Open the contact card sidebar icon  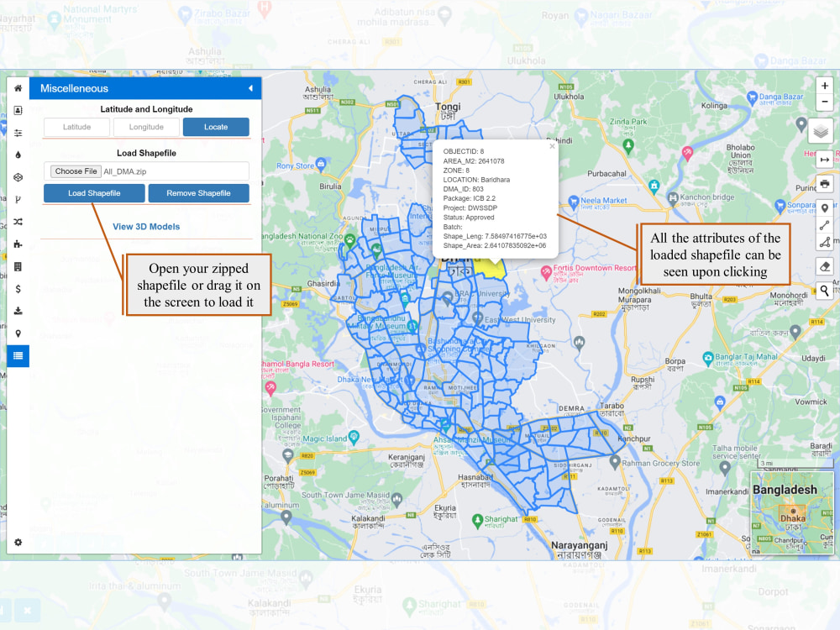click(18, 110)
